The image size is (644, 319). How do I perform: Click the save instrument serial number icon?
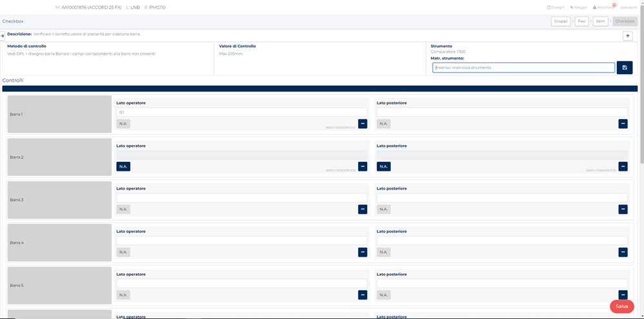coord(624,68)
